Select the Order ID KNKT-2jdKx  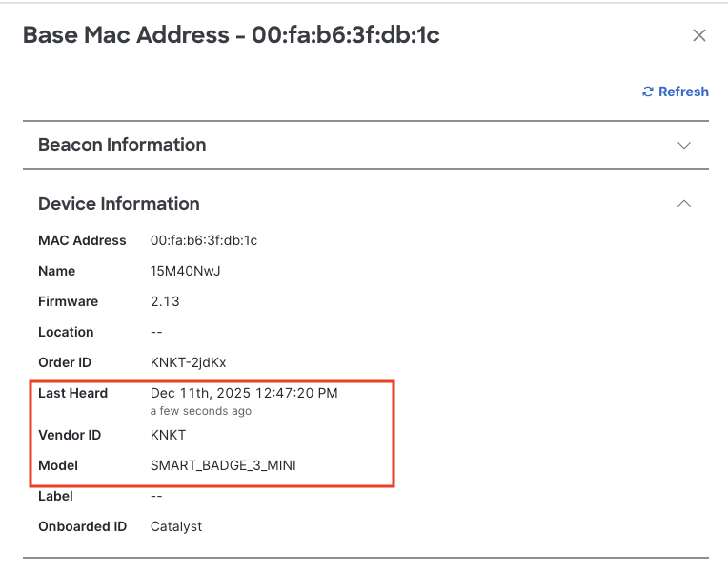point(189,362)
